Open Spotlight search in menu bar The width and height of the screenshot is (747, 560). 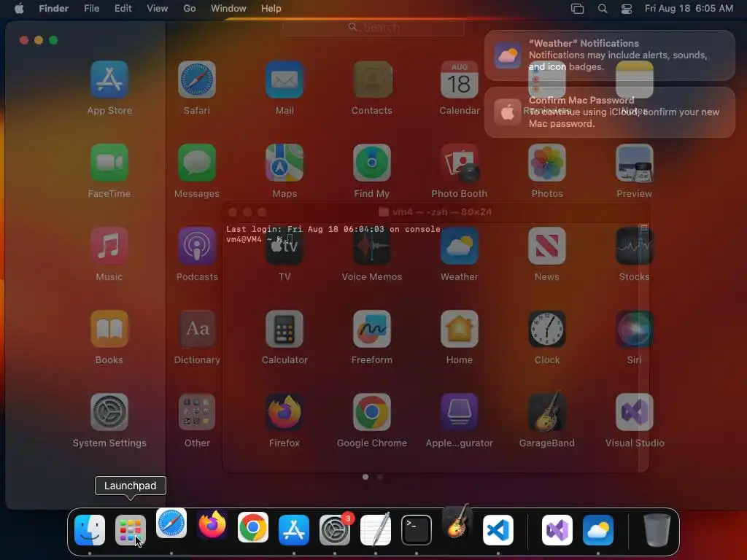[x=602, y=8]
